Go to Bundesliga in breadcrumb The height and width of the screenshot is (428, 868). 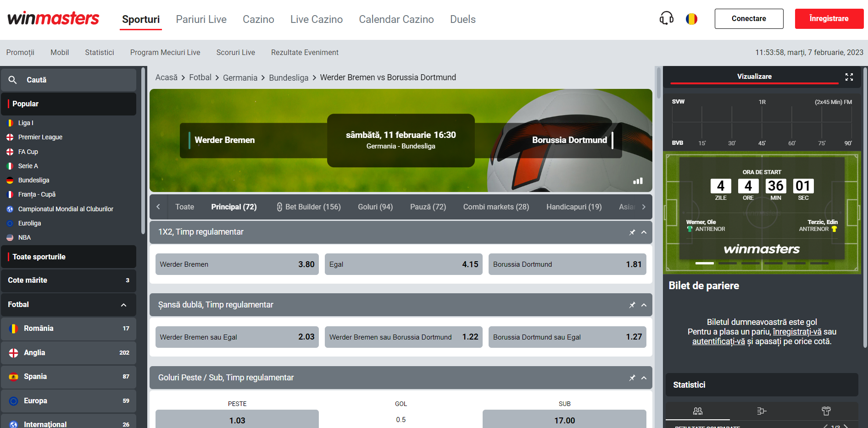pyautogui.click(x=289, y=78)
